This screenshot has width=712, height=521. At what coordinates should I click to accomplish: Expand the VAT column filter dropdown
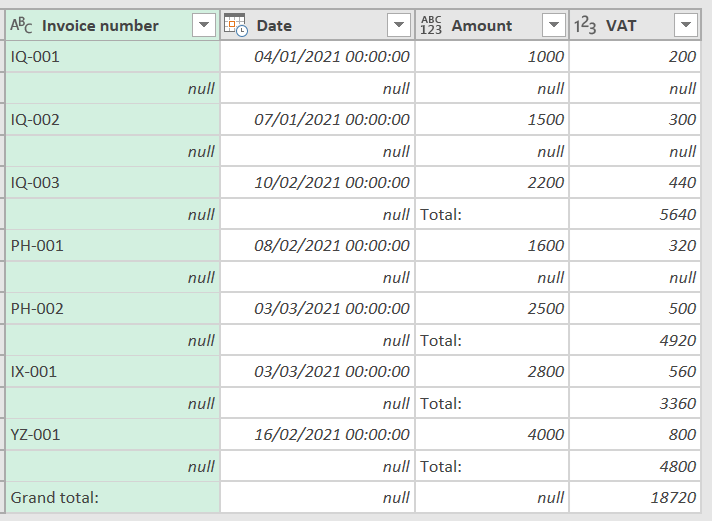(685, 26)
